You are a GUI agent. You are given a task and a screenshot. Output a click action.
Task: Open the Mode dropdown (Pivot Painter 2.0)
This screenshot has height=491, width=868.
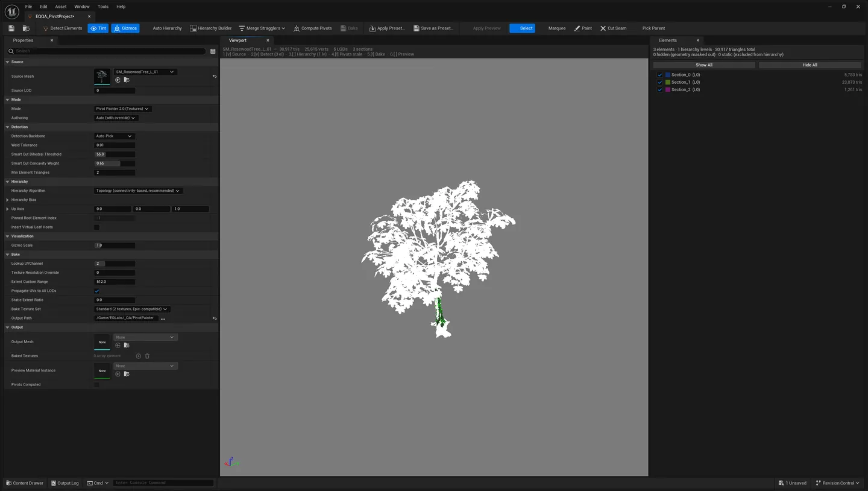(123, 109)
